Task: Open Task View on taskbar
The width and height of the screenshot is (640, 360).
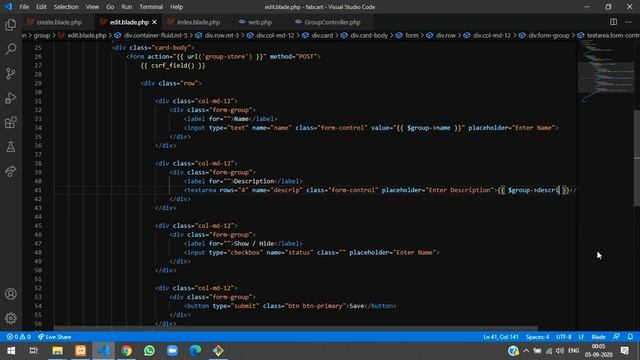Action: click(34, 351)
